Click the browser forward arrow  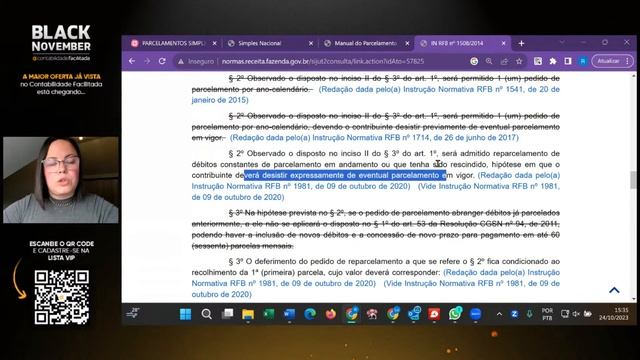(x=147, y=61)
